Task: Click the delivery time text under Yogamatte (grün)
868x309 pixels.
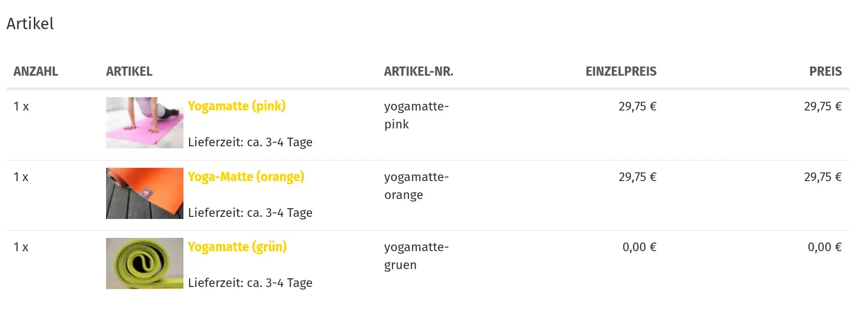Action: (x=250, y=283)
